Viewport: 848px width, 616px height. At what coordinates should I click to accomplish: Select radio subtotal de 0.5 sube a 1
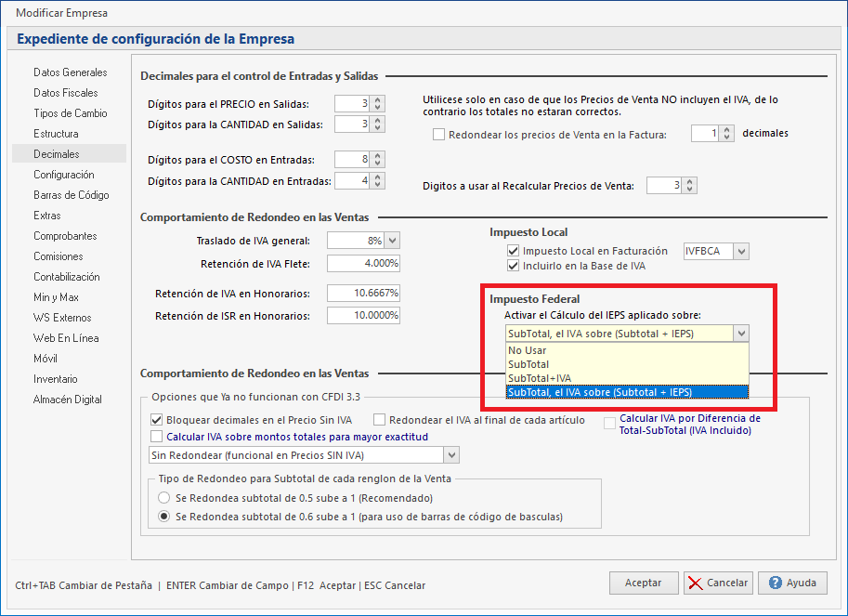[x=163, y=498]
